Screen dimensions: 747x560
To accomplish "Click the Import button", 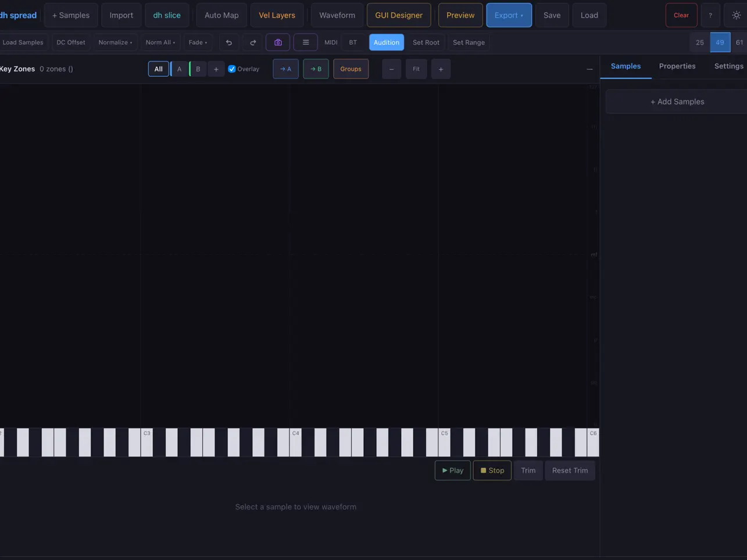I will click(x=121, y=15).
